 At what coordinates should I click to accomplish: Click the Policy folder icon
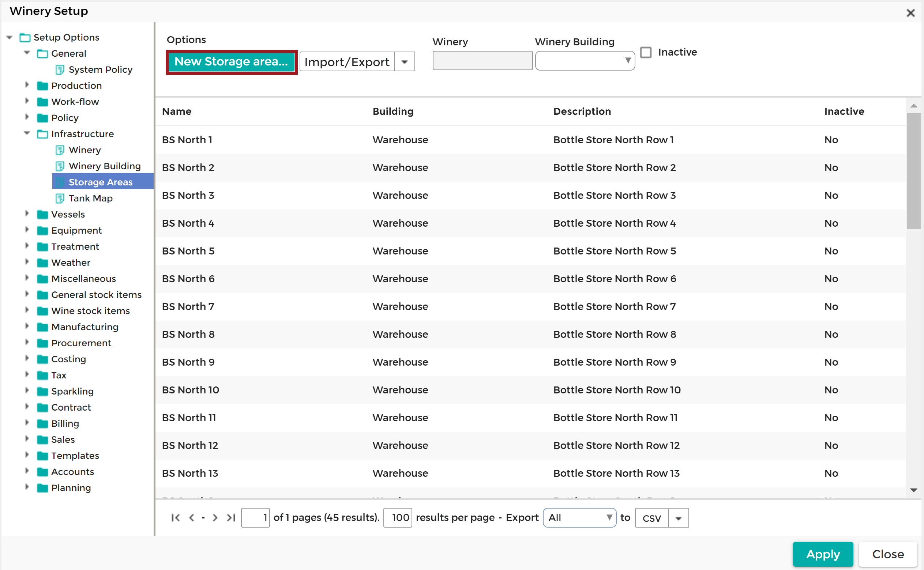tap(43, 118)
